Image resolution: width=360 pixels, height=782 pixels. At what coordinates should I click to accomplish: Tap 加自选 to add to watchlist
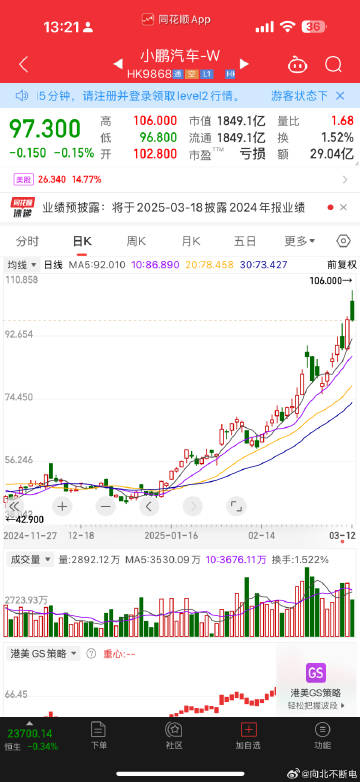248,735
